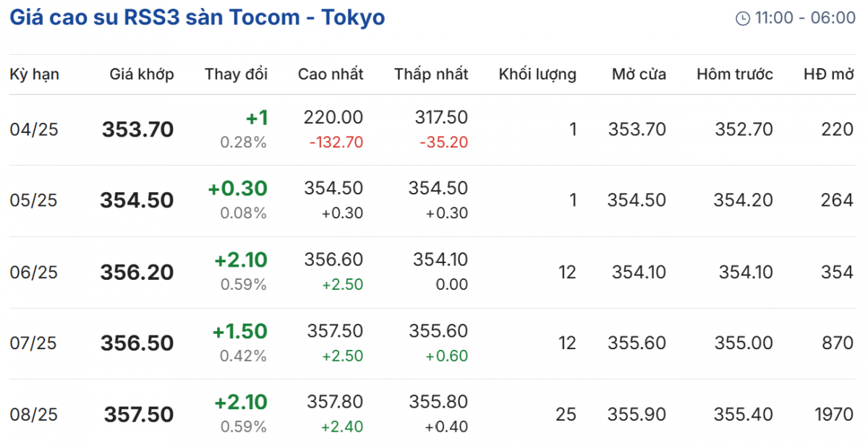This screenshot has width=868, height=446.
Task: Select the 04/25 contract row
Action: 33,130
